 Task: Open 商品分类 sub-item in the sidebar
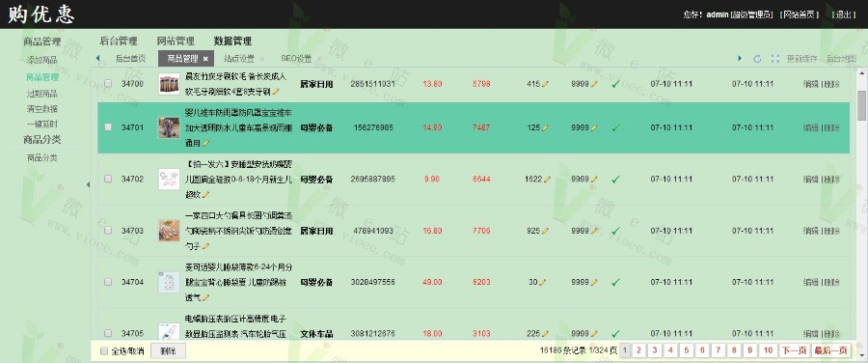click(42, 158)
